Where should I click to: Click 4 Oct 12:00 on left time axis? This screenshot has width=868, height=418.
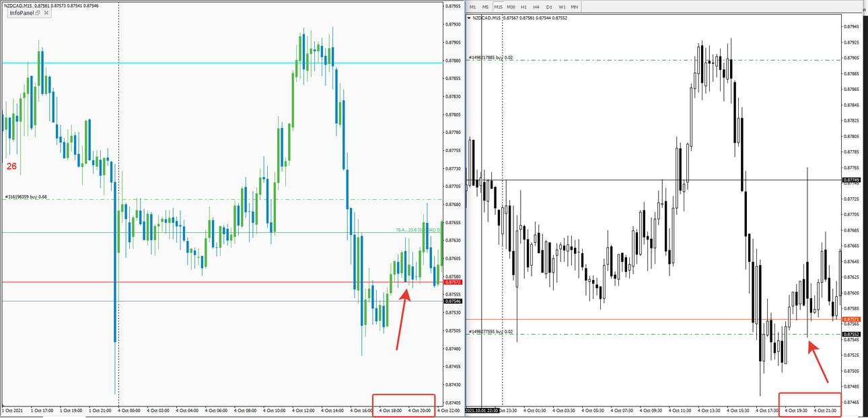point(303,409)
